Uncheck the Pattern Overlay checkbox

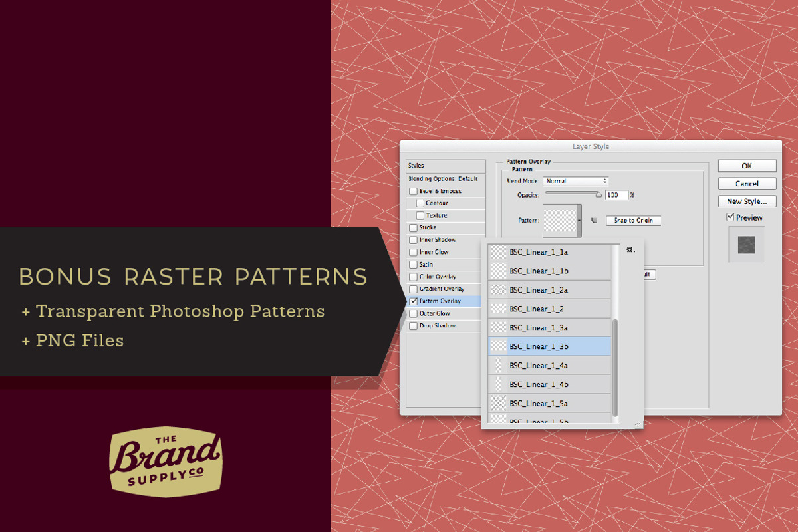[x=413, y=301]
